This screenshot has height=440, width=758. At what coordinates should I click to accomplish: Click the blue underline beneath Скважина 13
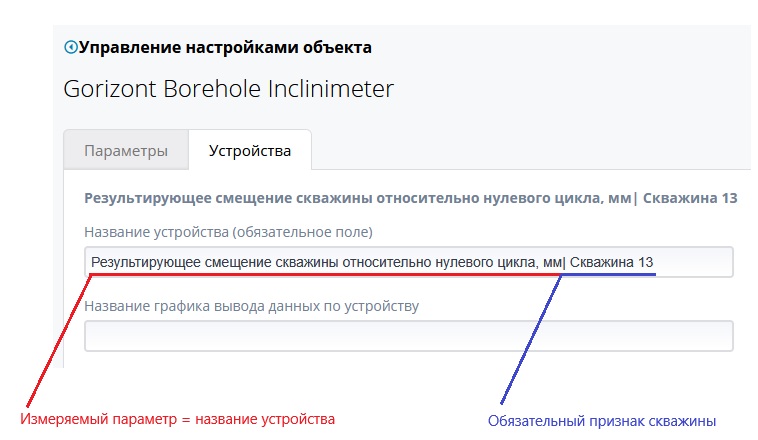[x=608, y=277]
